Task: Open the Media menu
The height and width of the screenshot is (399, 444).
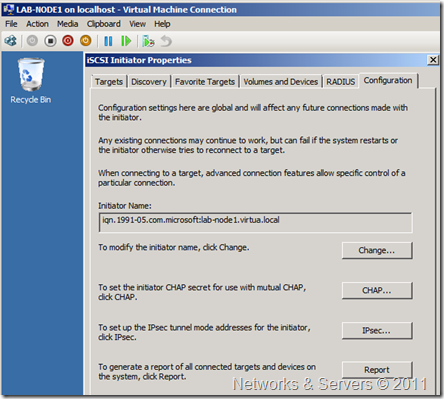Action: (67, 24)
